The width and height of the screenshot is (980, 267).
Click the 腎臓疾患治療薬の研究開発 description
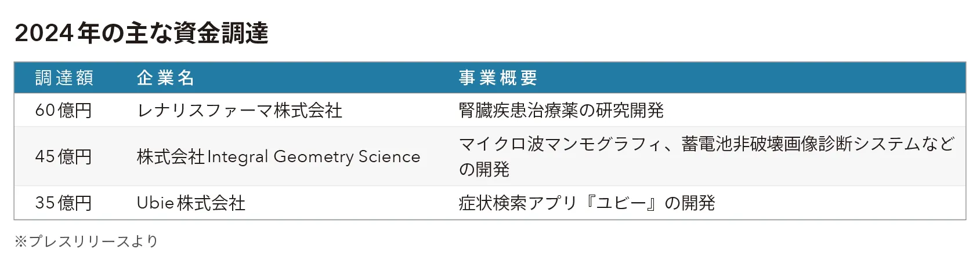(x=560, y=110)
